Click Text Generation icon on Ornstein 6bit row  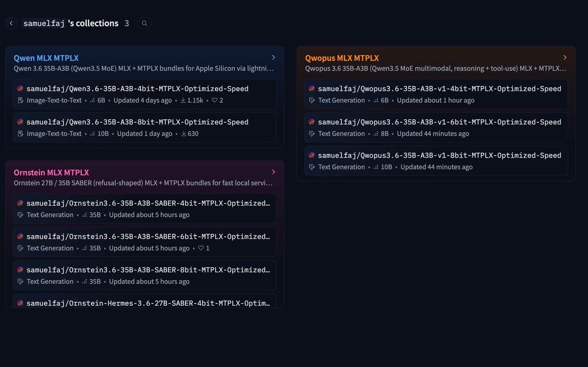21,248
